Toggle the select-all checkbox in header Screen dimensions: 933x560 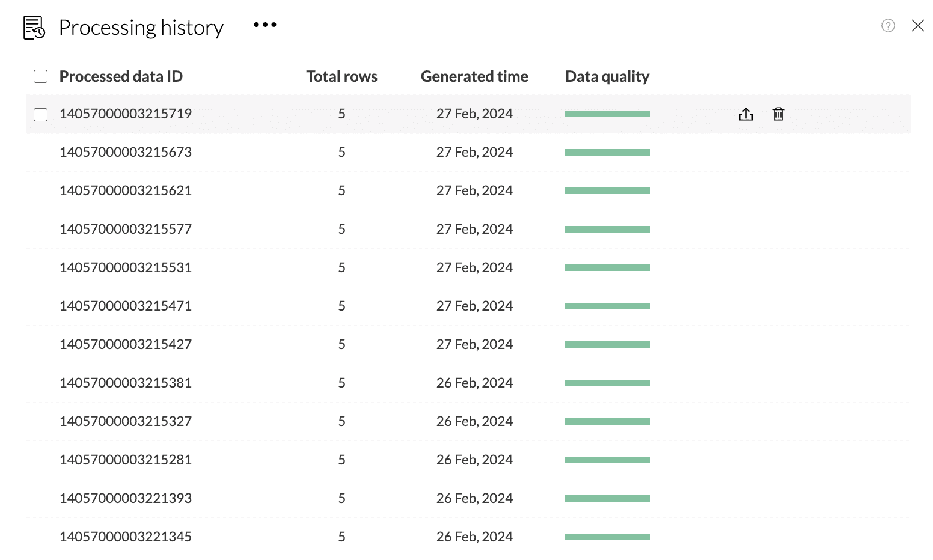pos(41,76)
